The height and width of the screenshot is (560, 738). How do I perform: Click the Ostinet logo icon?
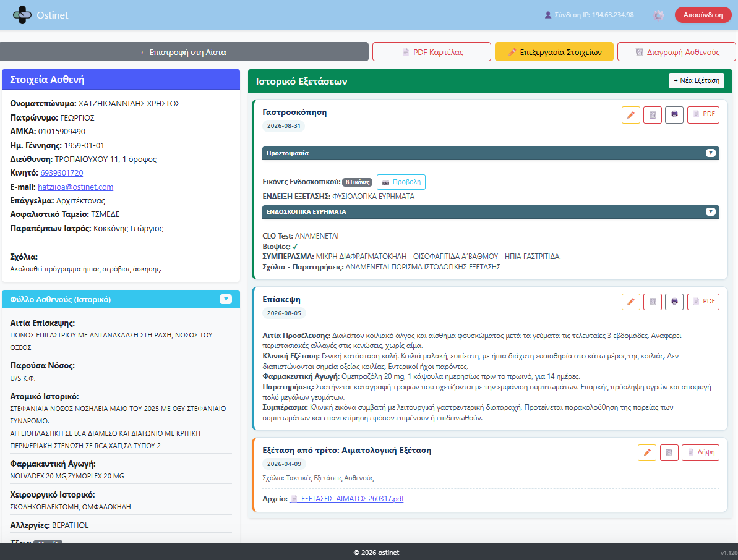click(22, 15)
